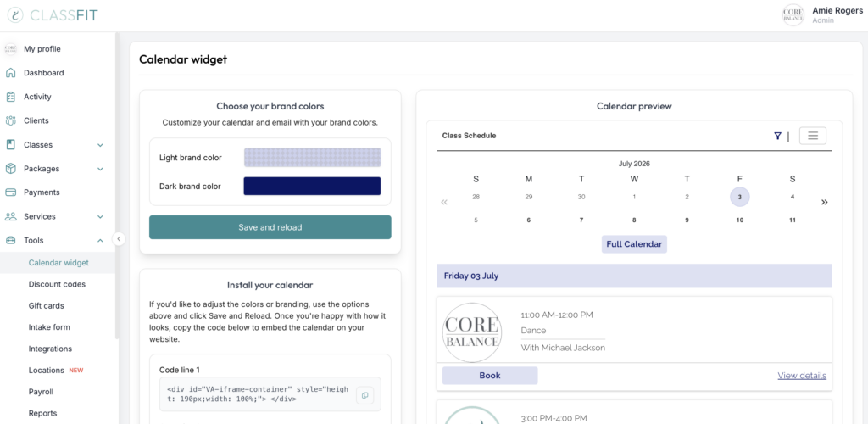
Task: Click the Full Calendar button
Action: coord(634,244)
